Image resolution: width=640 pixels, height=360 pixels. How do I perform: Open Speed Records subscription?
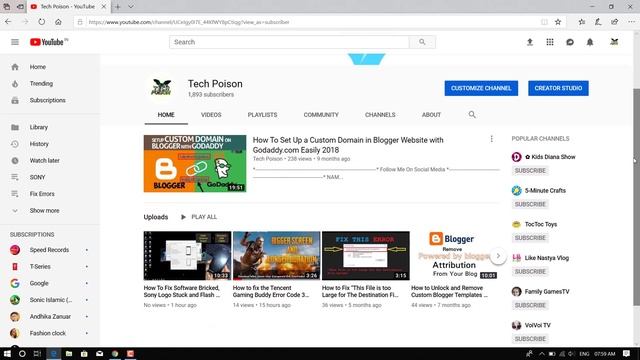50,250
